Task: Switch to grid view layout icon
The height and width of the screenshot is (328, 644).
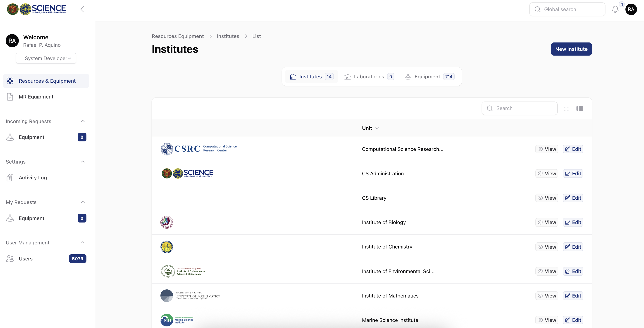Action: pos(567,108)
